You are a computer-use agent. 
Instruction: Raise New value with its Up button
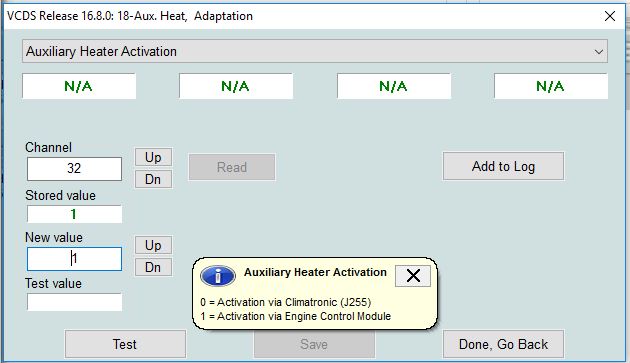click(x=153, y=245)
